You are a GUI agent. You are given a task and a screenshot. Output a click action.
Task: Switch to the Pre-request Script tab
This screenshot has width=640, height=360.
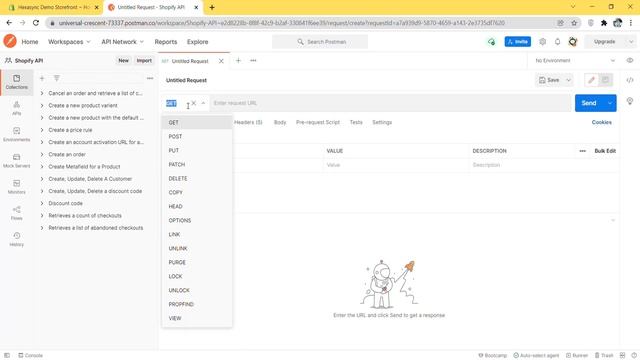point(318,122)
